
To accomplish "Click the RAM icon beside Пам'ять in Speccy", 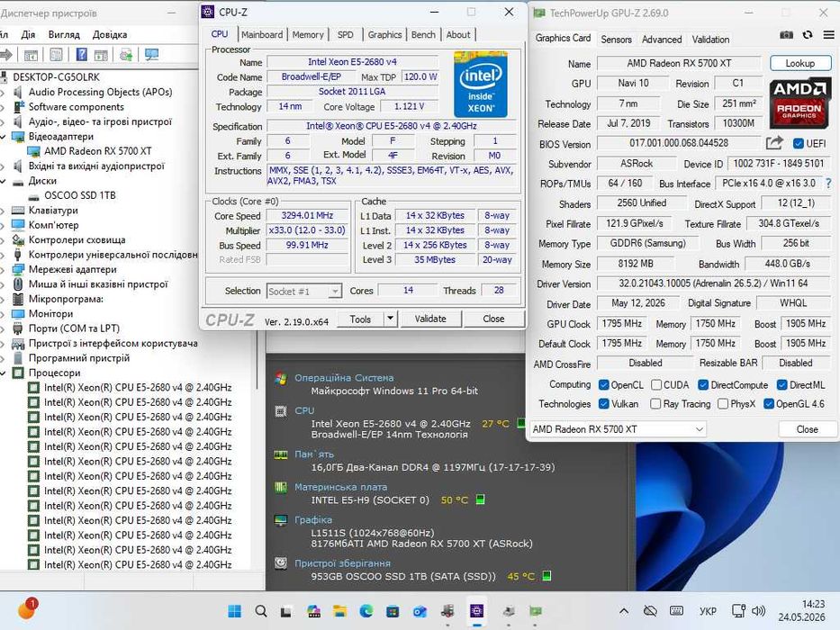I will click(281, 454).
